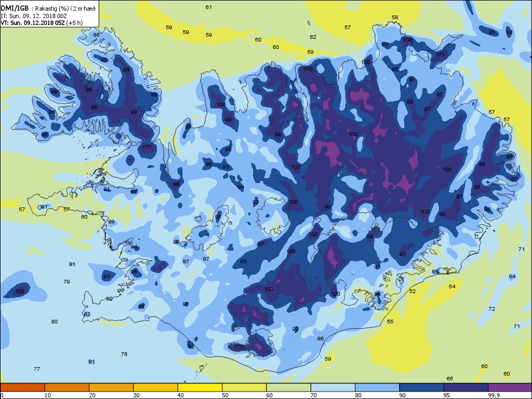532x399 pixels.
Task: Click the humidity value '62' on the map
Action: 313,37
